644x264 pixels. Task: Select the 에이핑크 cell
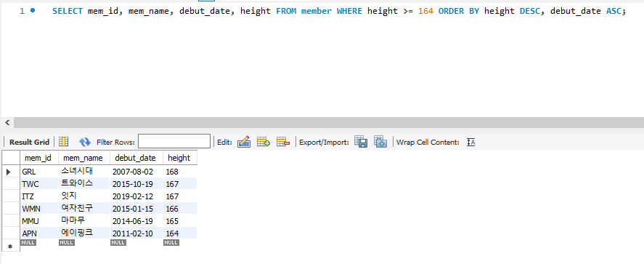pos(83,233)
